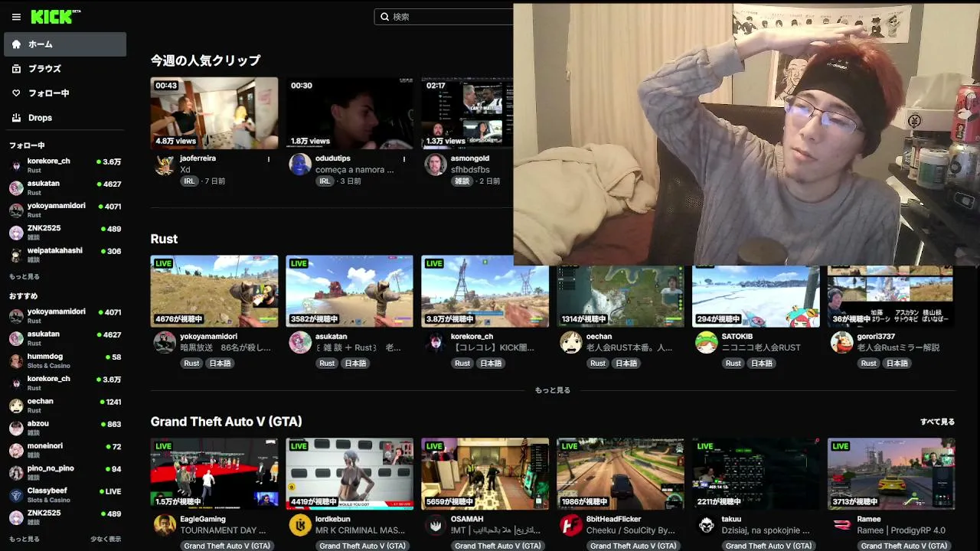Click korekore_ch avatar in Rust row
Image resolution: width=980 pixels, height=551 pixels.
point(436,342)
